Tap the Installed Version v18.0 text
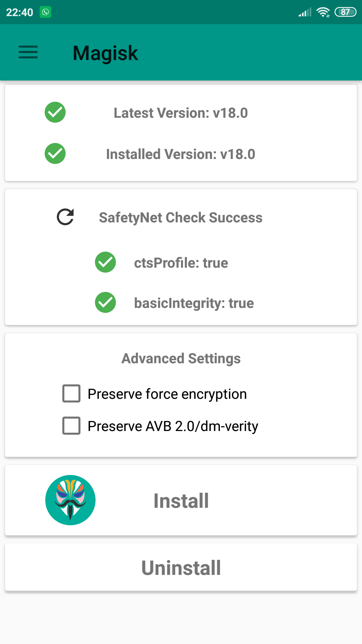The width and height of the screenshot is (362, 644). click(181, 154)
